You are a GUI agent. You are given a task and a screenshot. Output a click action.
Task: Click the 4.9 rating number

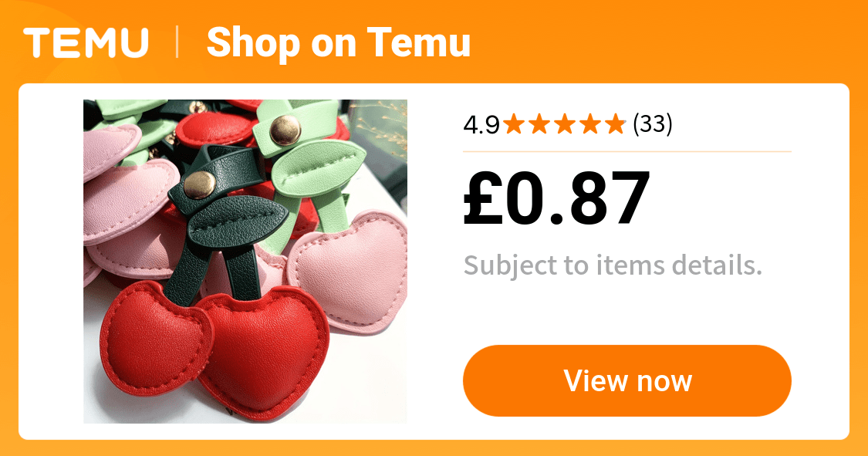[481, 125]
